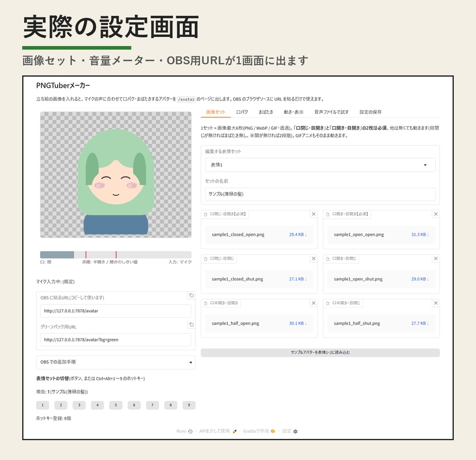Remove the 口開き・目開き【必須】 image with X
The height and width of the screenshot is (460, 476).
coord(436,214)
